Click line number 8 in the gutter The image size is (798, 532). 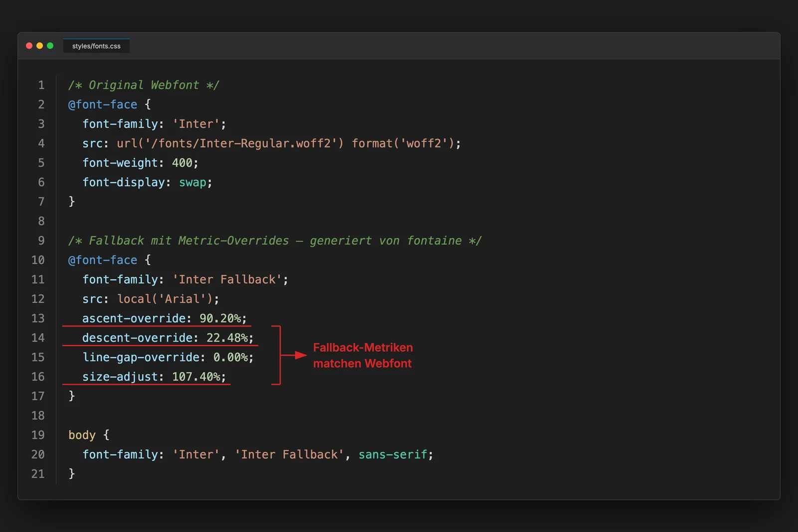click(41, 221)
